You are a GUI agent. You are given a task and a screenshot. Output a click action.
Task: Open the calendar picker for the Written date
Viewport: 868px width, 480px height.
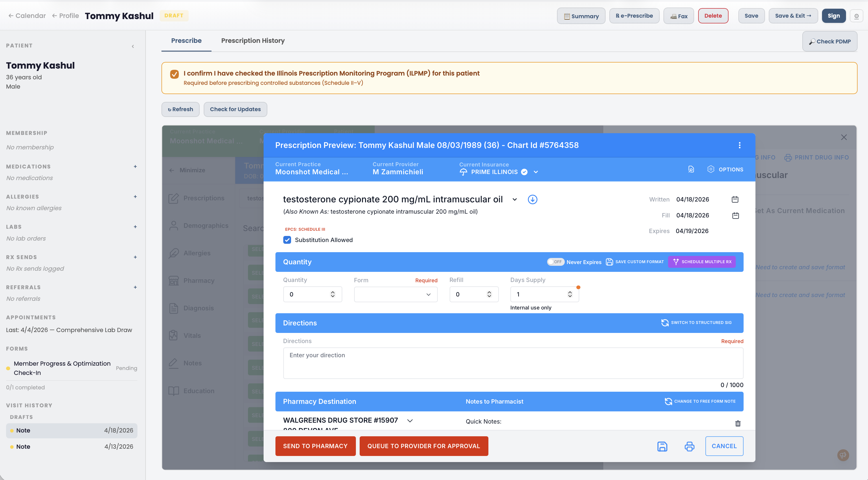pos(735,199)
